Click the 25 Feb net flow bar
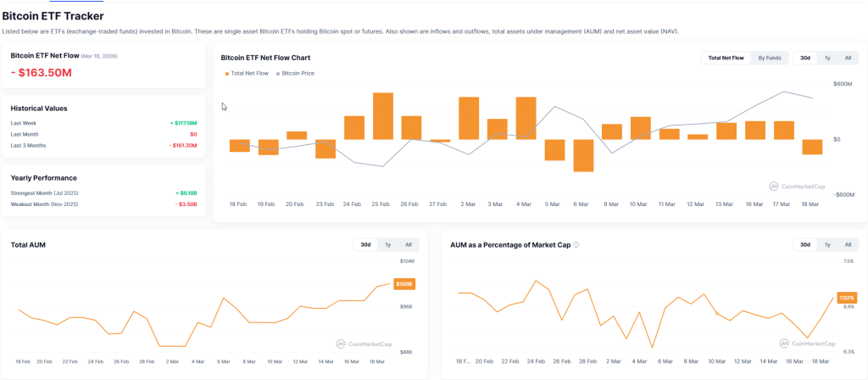 tap(382, 115)
